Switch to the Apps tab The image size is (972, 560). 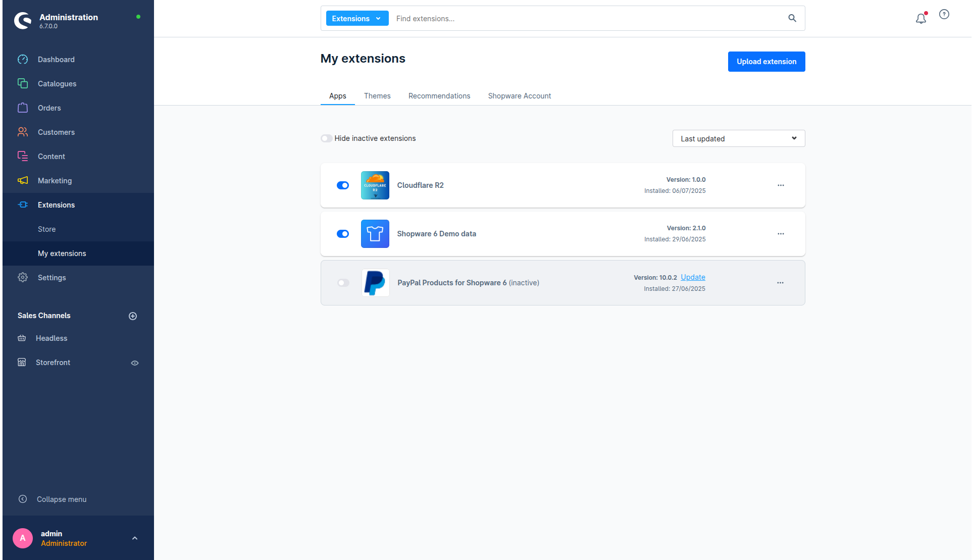click(338, 96)
